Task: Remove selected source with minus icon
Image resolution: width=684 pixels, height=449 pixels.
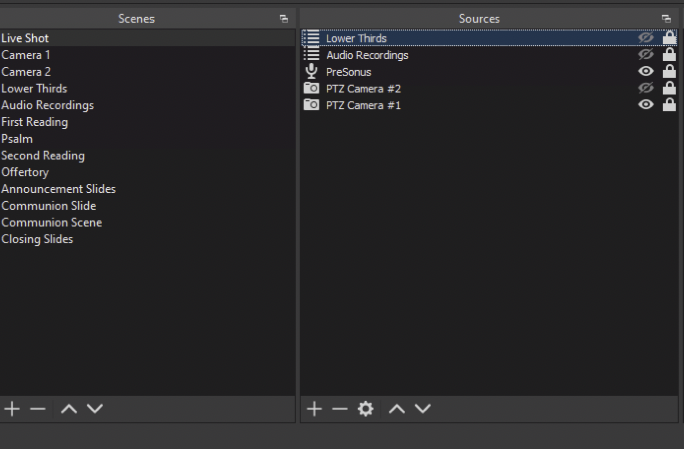Action: (339, 409)
